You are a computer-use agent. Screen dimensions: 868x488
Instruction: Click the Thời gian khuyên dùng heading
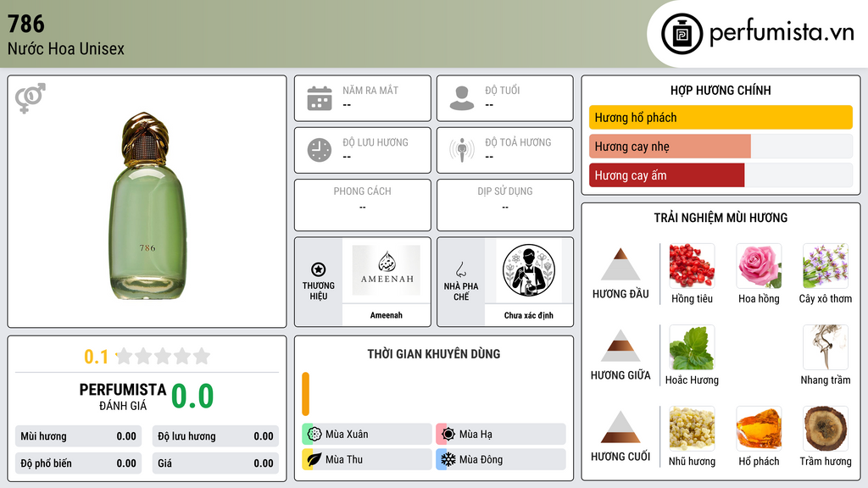pos(434,354)
